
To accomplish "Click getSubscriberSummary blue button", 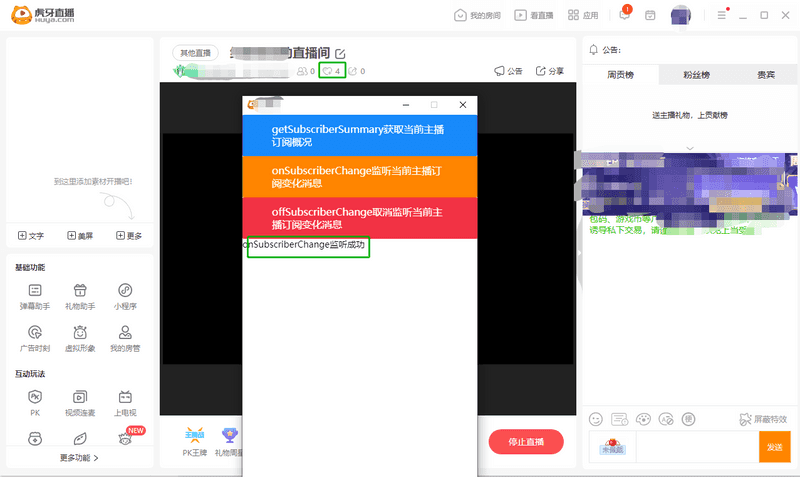I will (x=360, y=136).
